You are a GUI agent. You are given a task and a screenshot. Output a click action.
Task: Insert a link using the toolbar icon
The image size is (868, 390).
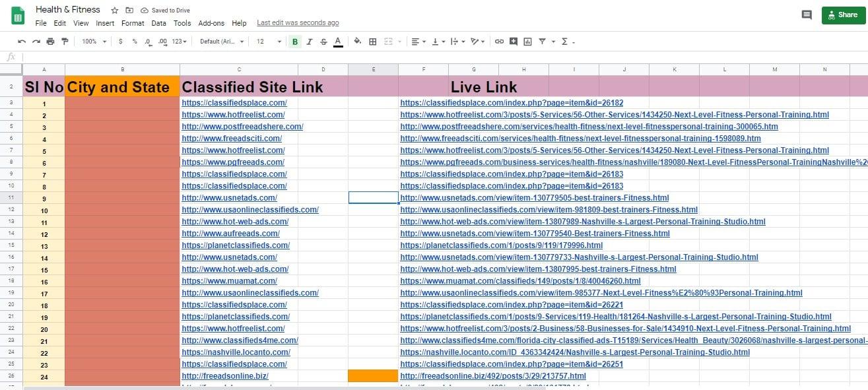pyautogui.click(x=499, y=41)
